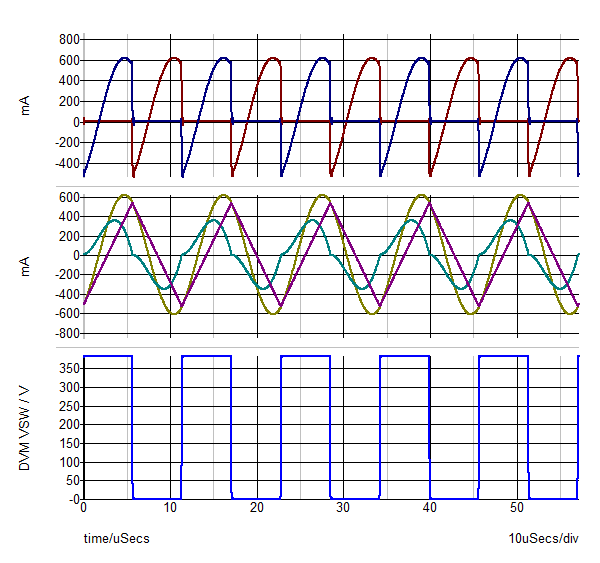Click the '350' tick on voltage axis
Viewport: 600px width, 563px height.
tap(69, 368)
